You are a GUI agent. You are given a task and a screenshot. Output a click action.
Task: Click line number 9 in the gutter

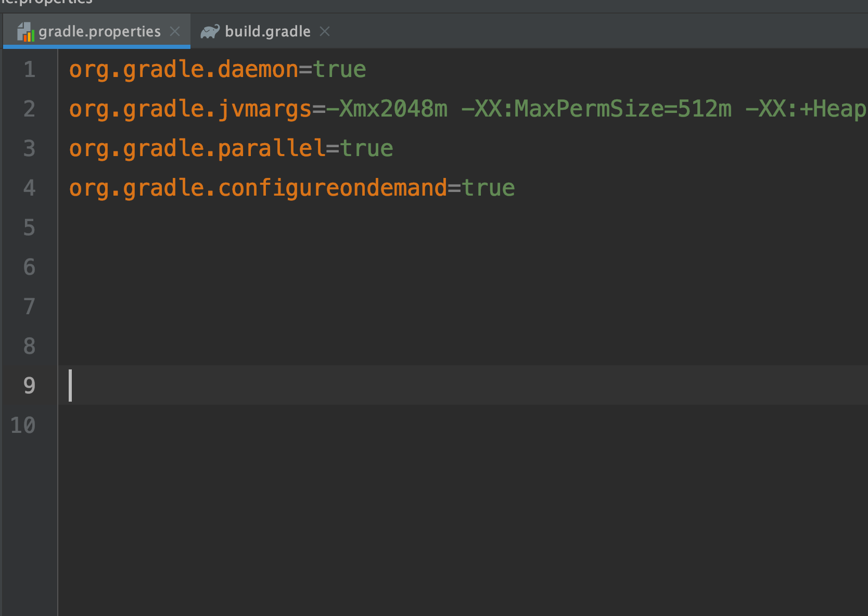coord(29,386)
